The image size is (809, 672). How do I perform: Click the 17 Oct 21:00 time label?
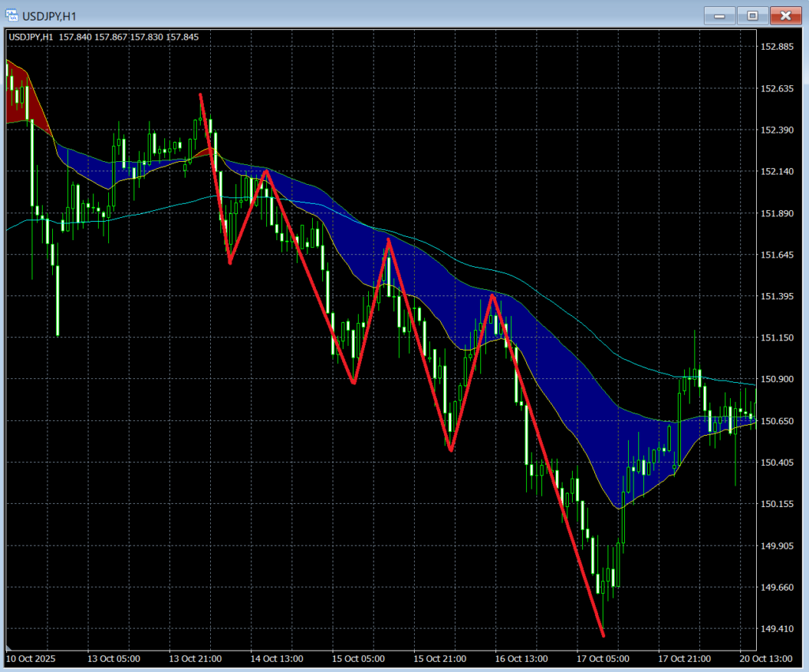[x=684, y=659]
